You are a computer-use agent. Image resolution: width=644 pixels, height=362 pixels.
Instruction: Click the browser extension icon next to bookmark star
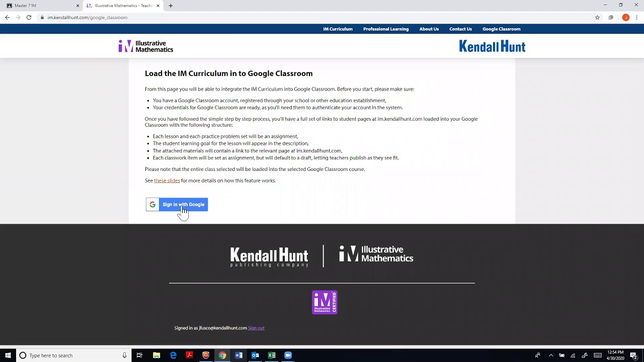pyautogui.click(x=611, y=17)
